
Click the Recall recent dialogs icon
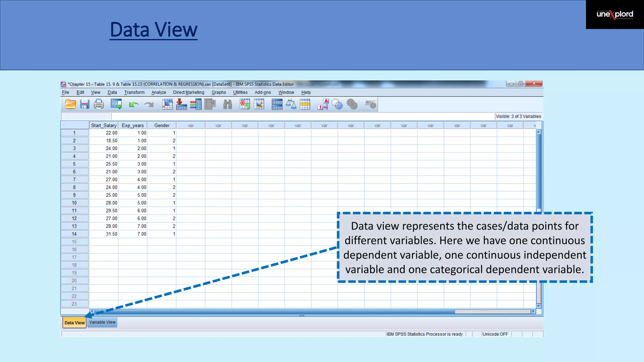116,104
